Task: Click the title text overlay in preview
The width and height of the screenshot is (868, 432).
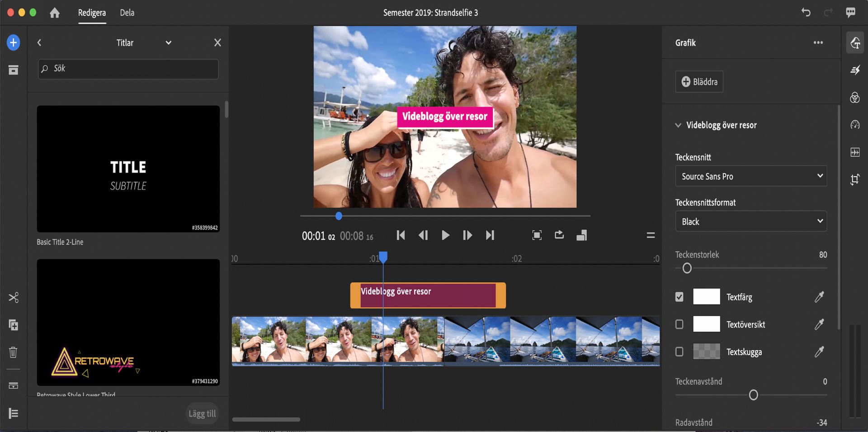Action: tap(445, 117)
